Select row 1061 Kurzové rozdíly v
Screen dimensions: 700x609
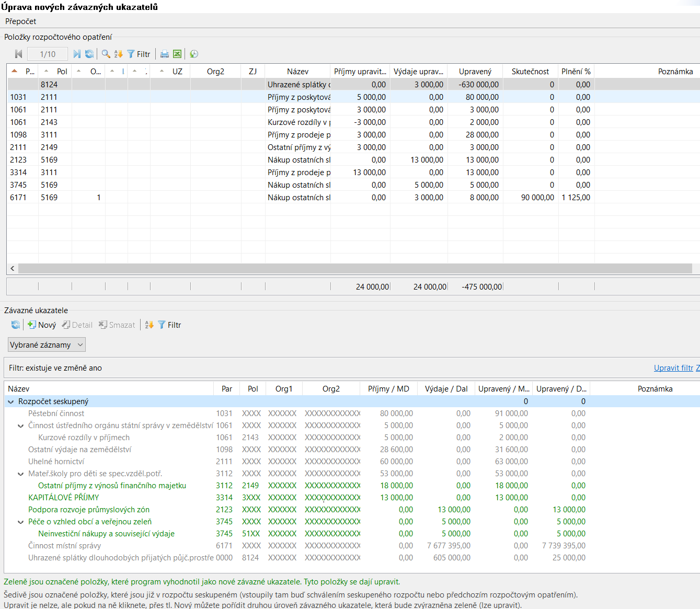pyautogui.click(x=353, y=122)
